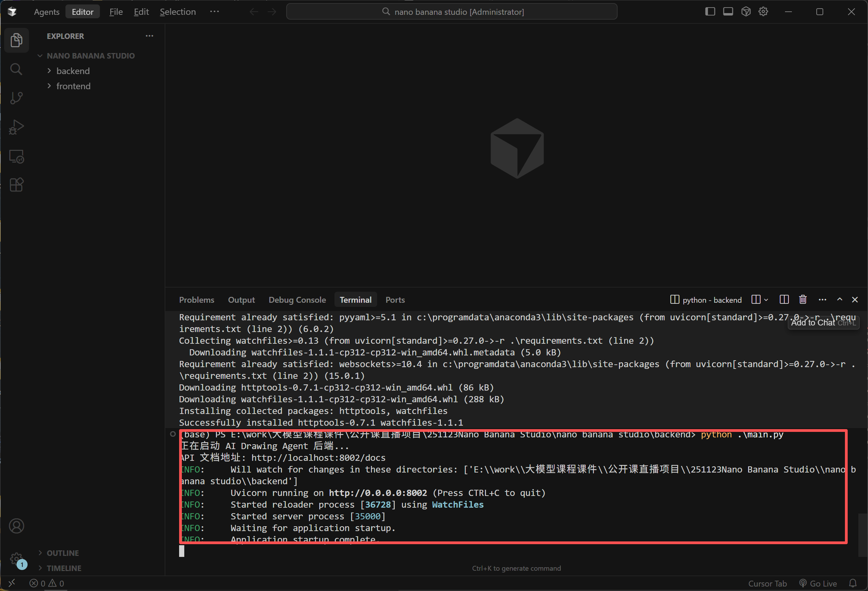Toggle the bottom panel layout icon

tap(728, 12)
